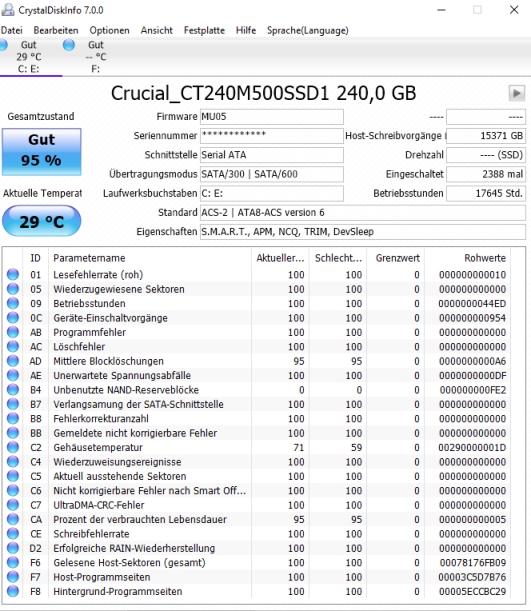Click the Grenzwert column header
The width and height of the screenshot is (531, 611).
[x=396, y=258]
